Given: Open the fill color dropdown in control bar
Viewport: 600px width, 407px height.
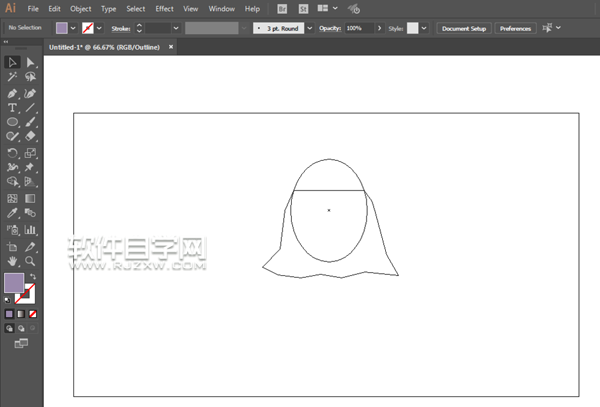Looking at the screenshot, I should click(x=73, y=28).
